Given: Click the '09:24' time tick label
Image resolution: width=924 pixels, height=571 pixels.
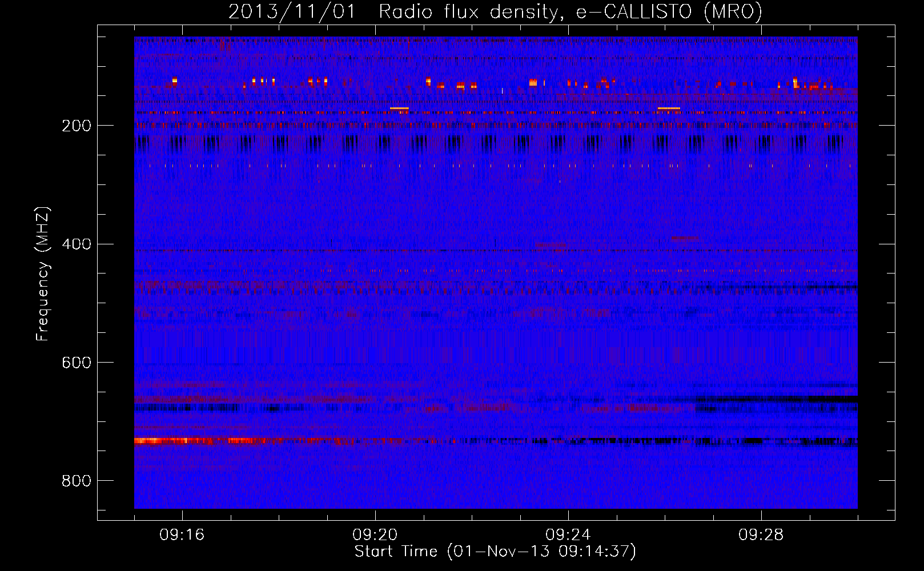Looking at the screenshot, I should [x=568, y=535].
